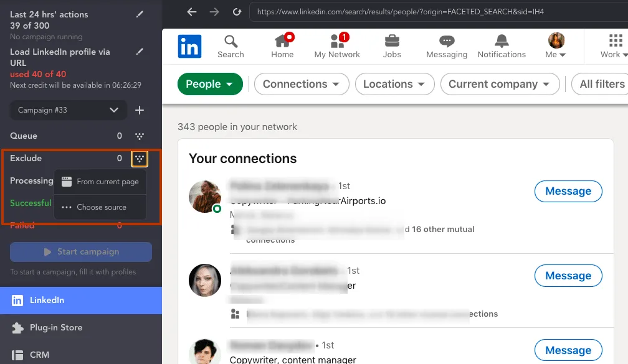Open Notifications bell
Viewport: 628px width, 364px height.
pyautogui.click(x=502, y=47)
